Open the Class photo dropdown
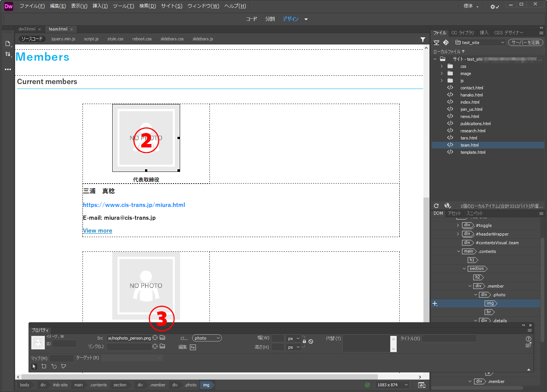This screenshot has width=547, height=392. [207, 338]
